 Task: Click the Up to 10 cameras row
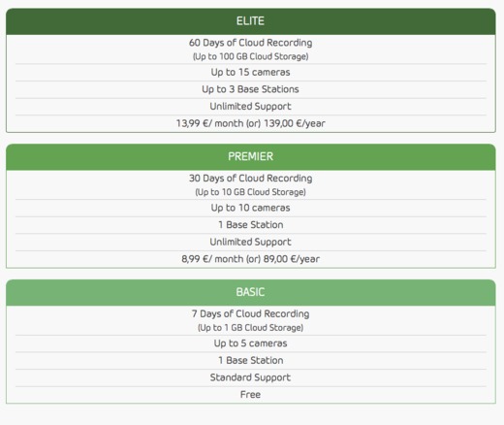(251, 208)
